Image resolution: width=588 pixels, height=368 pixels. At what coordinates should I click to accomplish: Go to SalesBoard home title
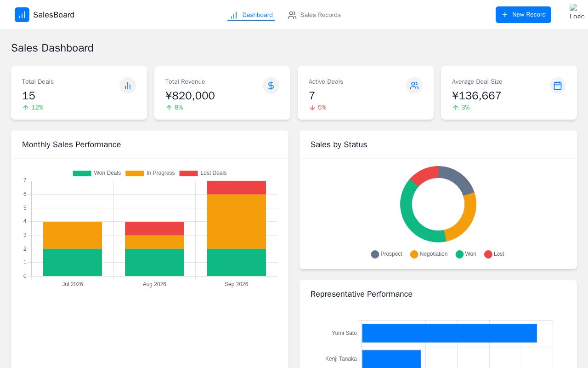(54, 15)
